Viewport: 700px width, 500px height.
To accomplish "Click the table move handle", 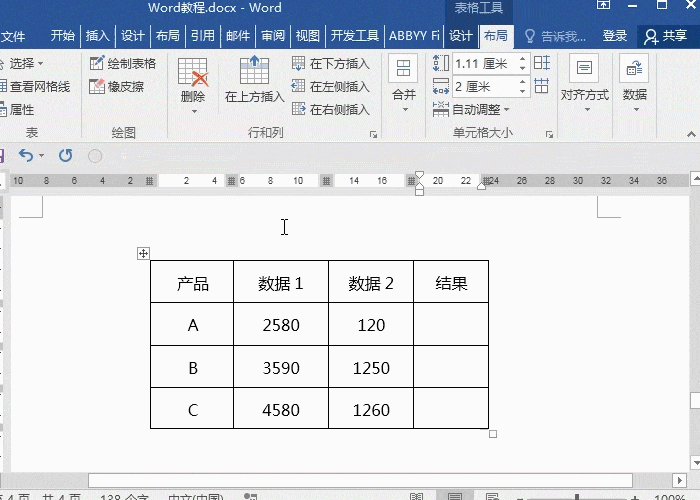I will point(143,254).
